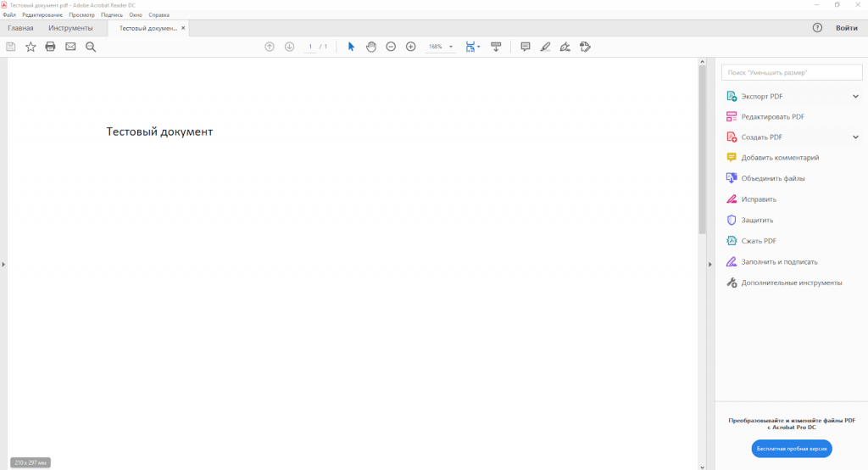Open the zoom percentage dropdown
The image size is (868, 470).
(451, 47)
